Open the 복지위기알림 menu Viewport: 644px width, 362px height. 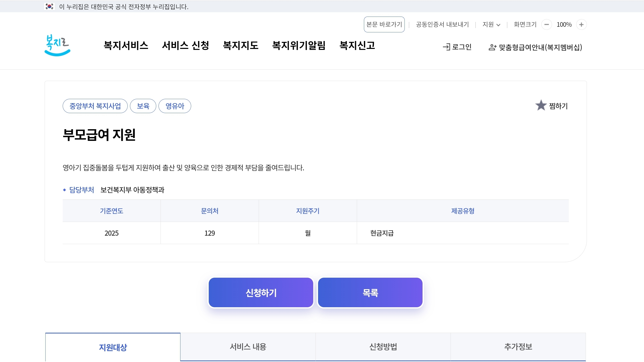299,46
